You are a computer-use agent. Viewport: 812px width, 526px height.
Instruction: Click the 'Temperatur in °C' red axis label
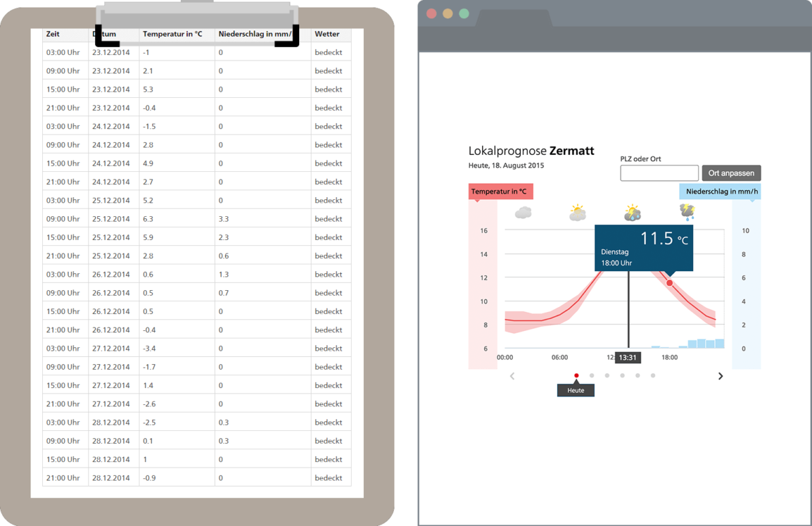point(500,192)
